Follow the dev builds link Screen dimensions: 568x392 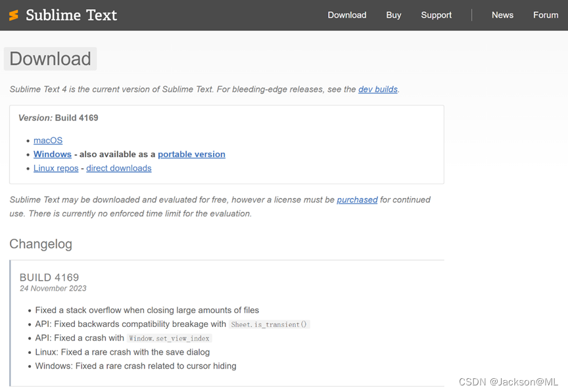coord(378,89)
